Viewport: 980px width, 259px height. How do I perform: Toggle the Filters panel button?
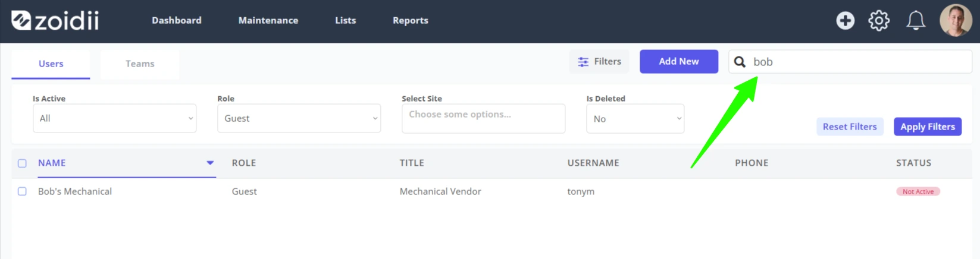[x=599, y=61]
